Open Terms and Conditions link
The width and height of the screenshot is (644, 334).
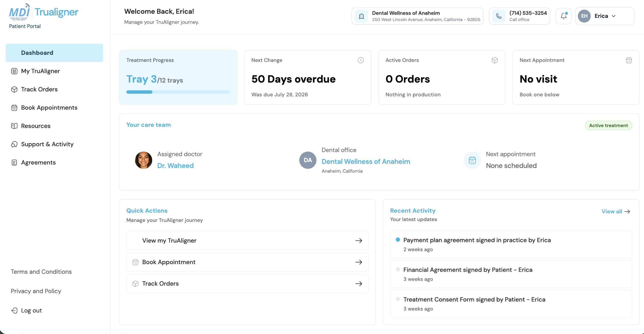pos(41,272)
